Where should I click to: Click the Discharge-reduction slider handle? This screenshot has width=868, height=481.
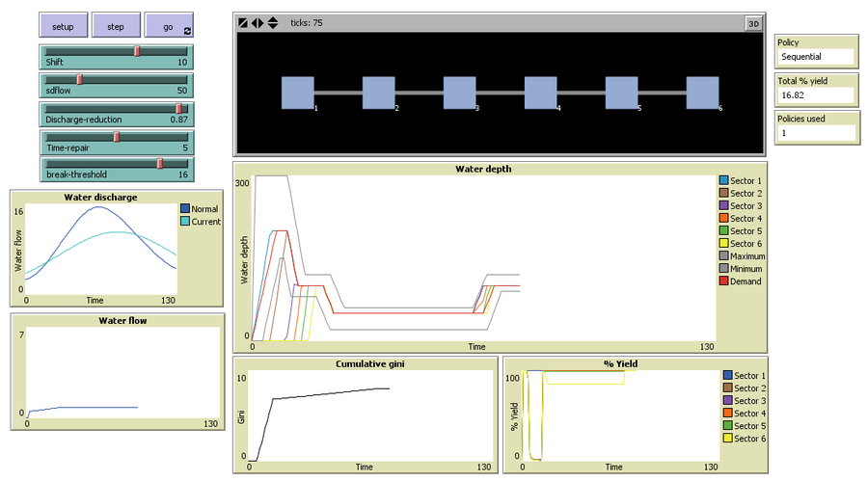(178, 109)
